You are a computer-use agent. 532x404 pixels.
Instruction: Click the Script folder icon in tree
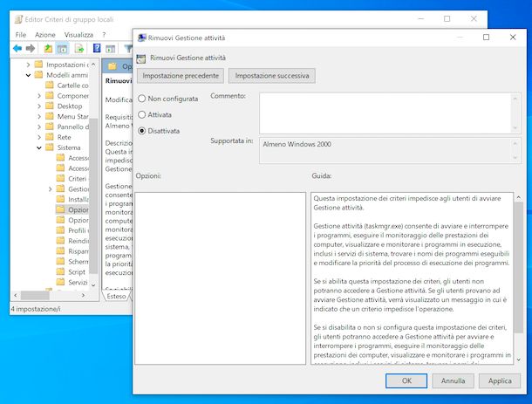[x=60, y=271]
